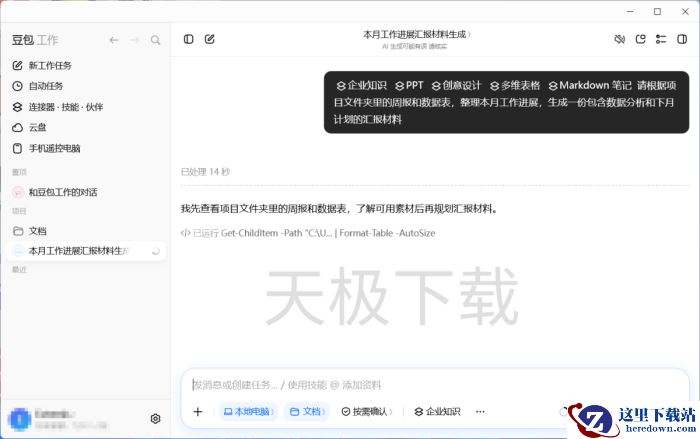Toggle the left sidebar panel icon
The width and height of the screenshot is (700, 439).
[188, 39]
